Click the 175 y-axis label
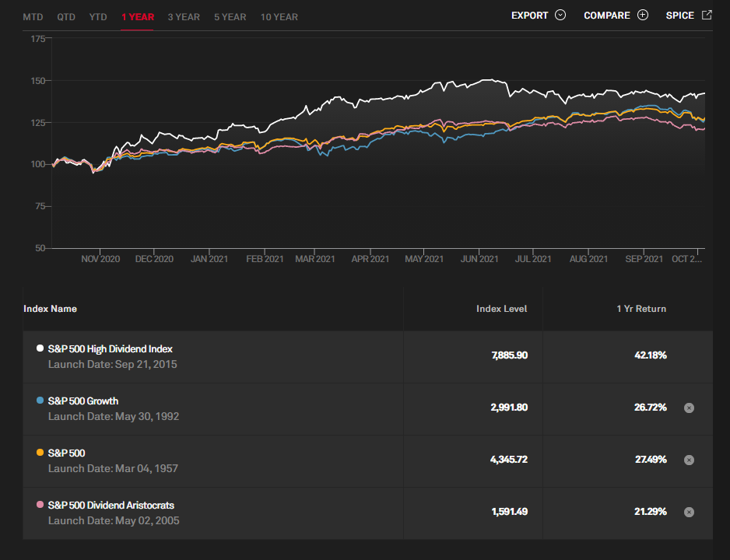Viewport: 730px width, 560px height. (x=37, y=39)
